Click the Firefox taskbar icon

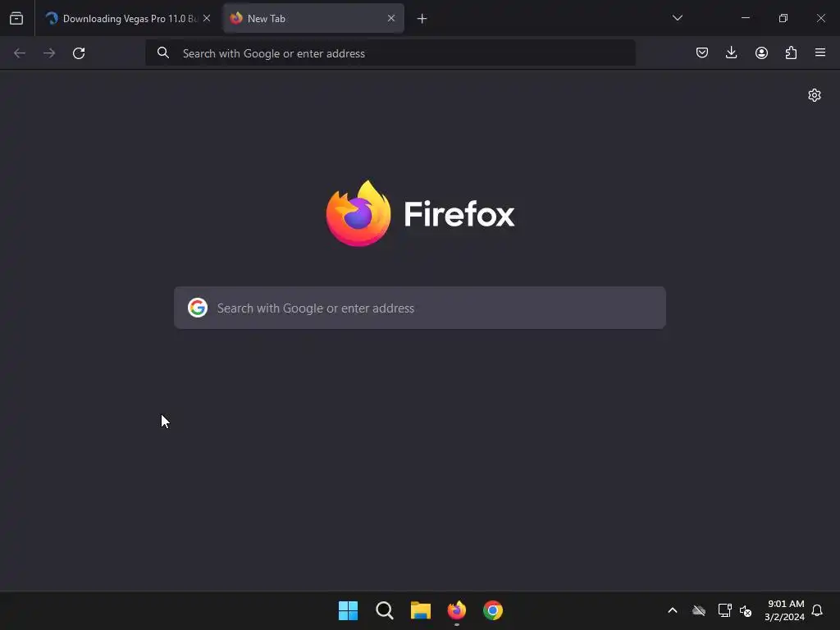[457, 610]
